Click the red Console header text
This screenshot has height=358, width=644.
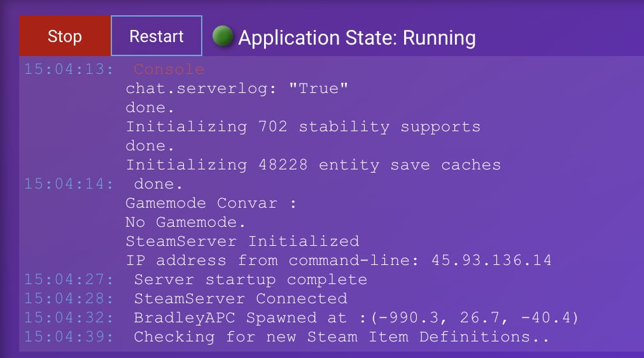(169, 69)
